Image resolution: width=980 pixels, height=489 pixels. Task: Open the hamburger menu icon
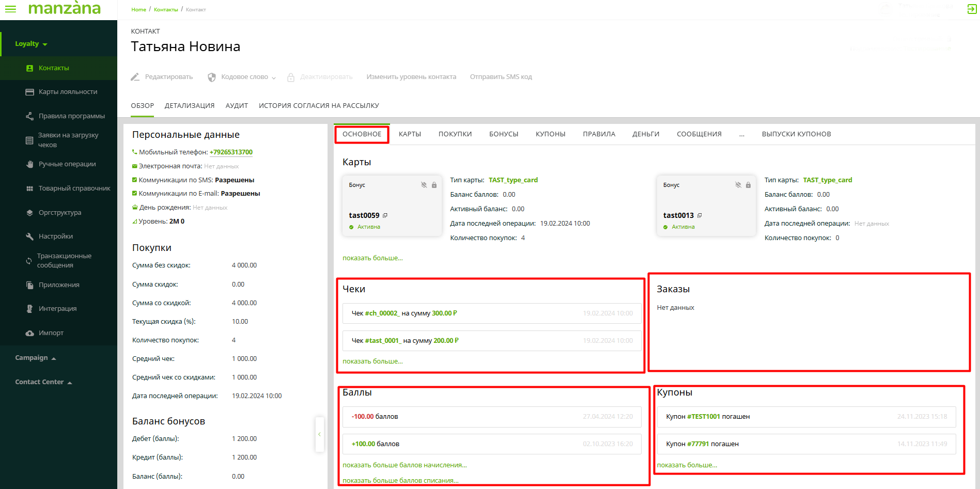pos(10,9)
